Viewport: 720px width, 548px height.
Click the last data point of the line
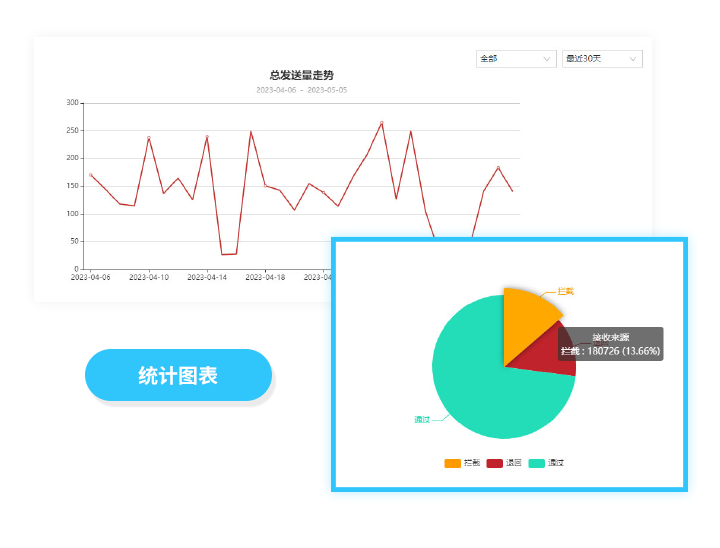click(x=512, y=190)
